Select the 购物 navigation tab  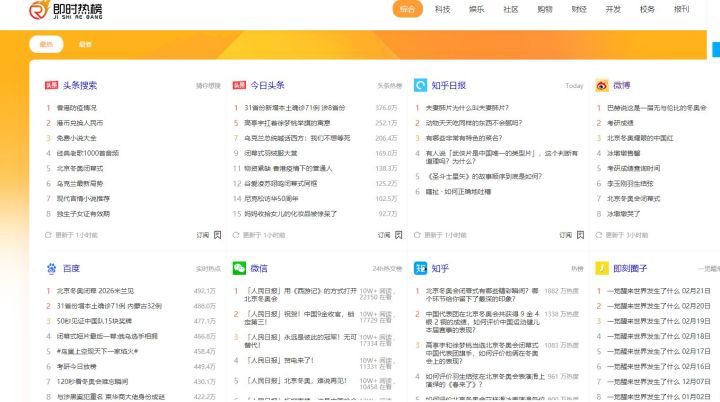[x=545, y=9]
